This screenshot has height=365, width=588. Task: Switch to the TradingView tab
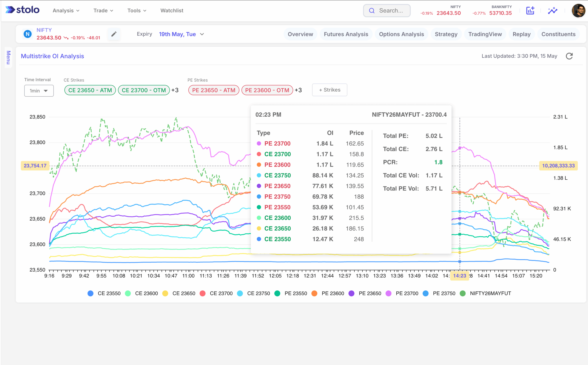coord(485,34)
